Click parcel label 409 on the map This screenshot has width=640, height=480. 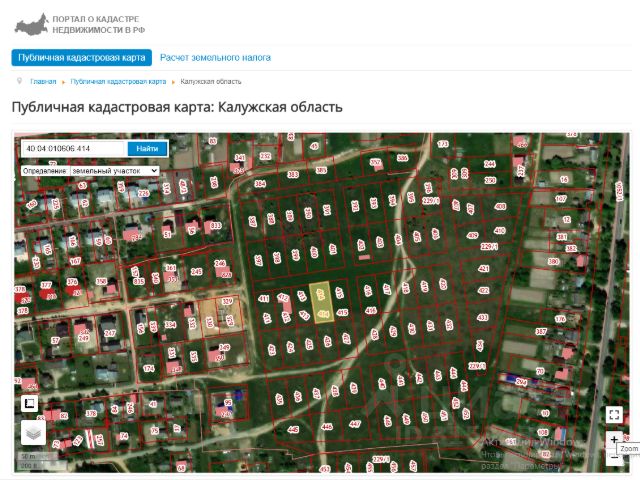point(472,236)
